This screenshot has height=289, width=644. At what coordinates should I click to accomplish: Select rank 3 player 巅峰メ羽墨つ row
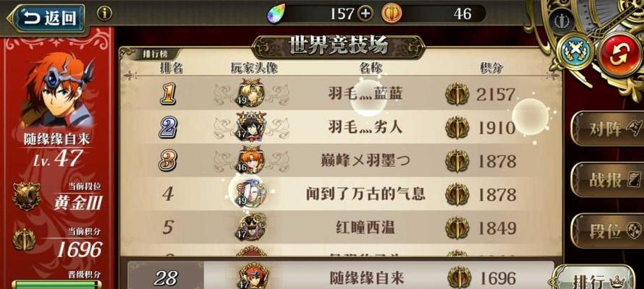pyautogui.click(x=341, y=160)
